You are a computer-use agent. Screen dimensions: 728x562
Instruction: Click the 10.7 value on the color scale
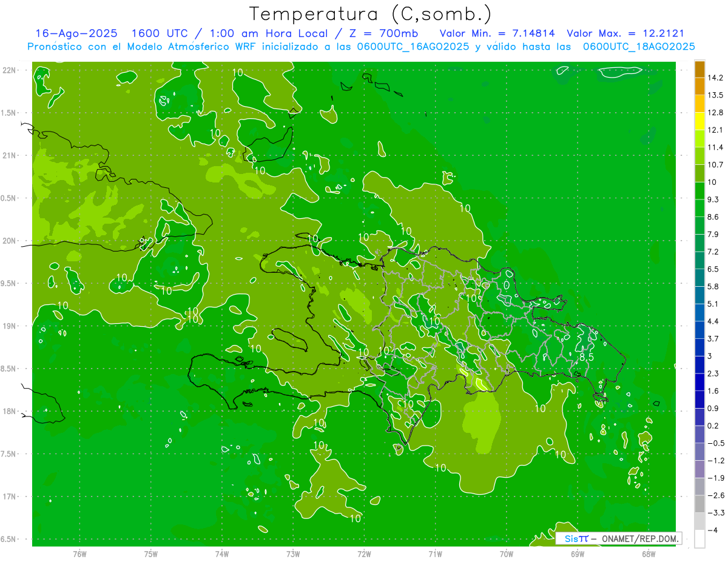tap(716, 164)
